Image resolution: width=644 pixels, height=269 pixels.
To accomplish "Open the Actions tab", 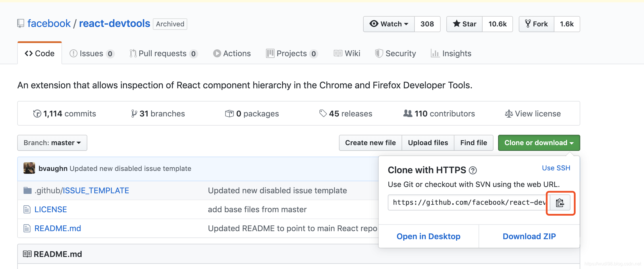I will 232,53.
